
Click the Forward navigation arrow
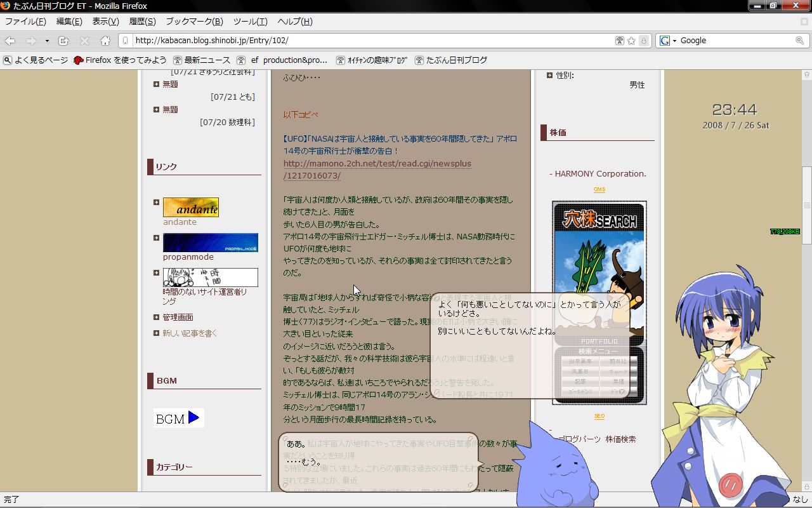pyautogui.click(x=31, y=41)
